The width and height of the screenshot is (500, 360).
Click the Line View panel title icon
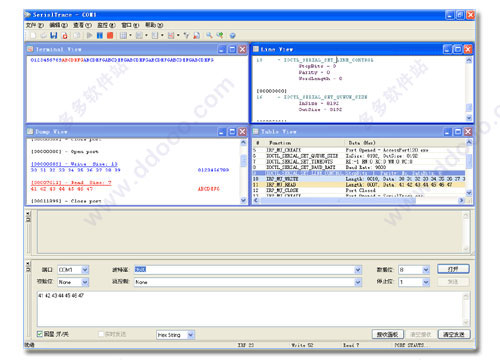tap(256, 49)
